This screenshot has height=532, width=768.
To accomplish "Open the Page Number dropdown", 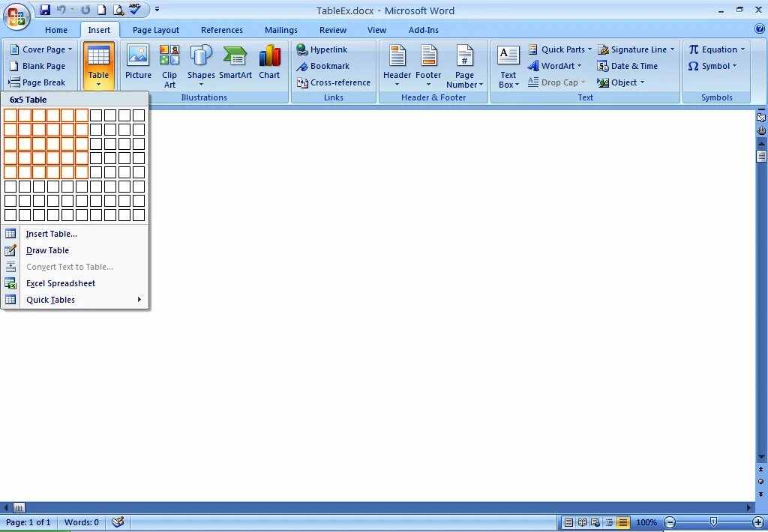I will (x=464, y=66).
